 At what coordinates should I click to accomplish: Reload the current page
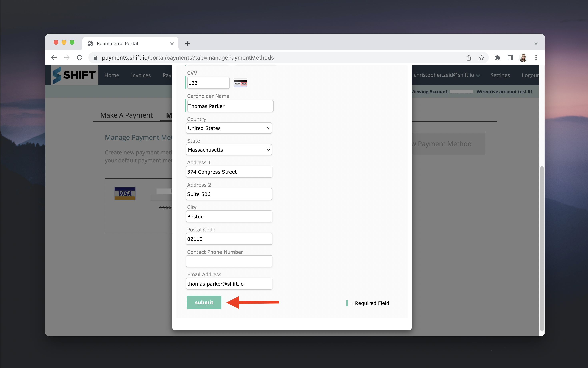tap(80, 57)
